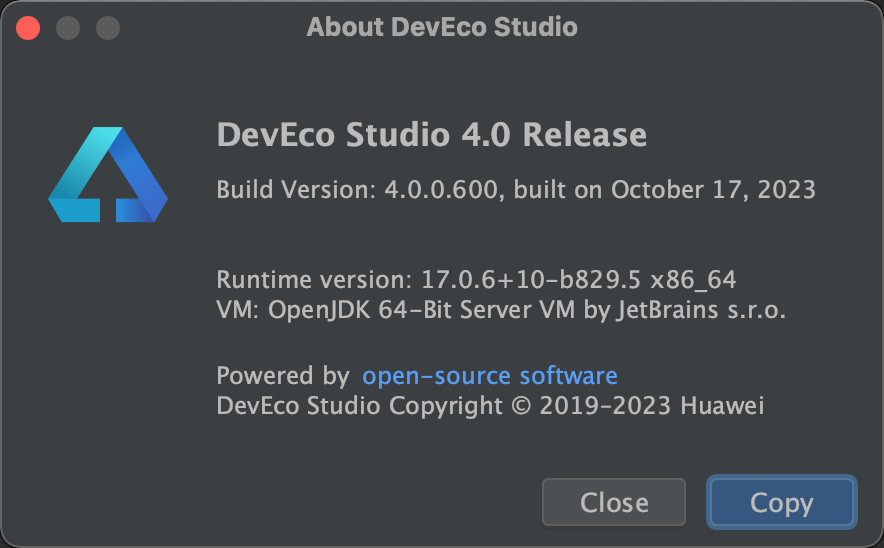Copy the version info with the Copy button
The image size is (884, 548).
click(782, 502)
